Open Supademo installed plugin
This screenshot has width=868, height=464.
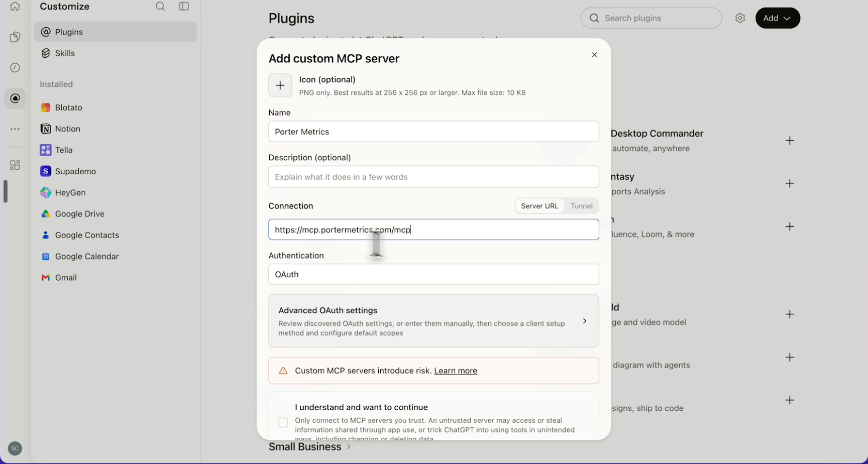coord(115,171)
